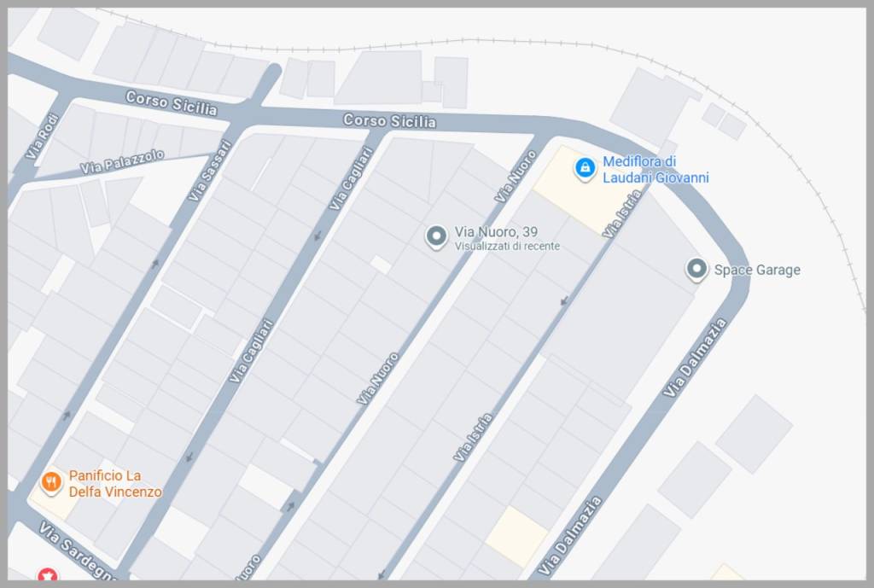
Task: Select the Space Garage map pin
Action: tap(696, 269)
